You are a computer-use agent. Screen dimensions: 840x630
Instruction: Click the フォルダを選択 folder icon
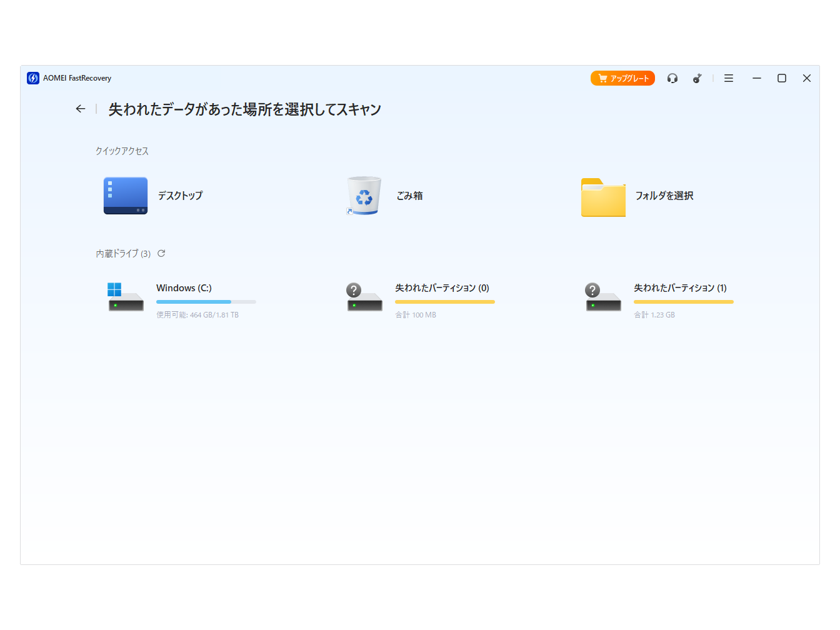[603, 197]
